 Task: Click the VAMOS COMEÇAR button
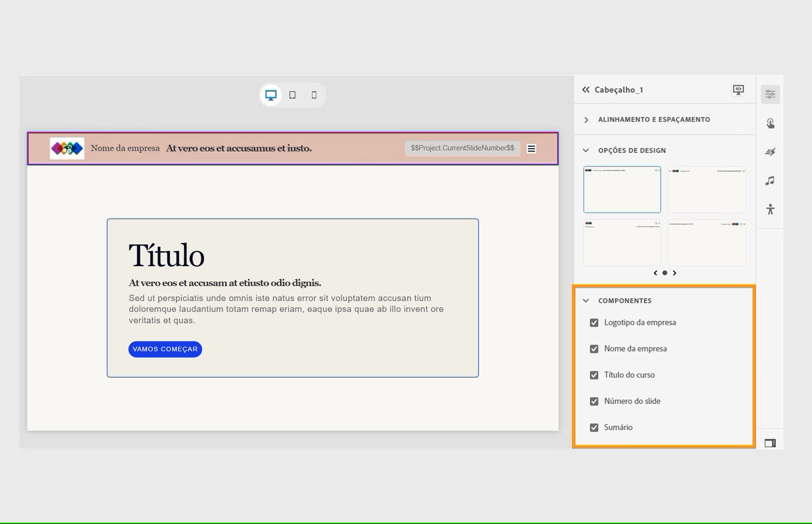164,349
